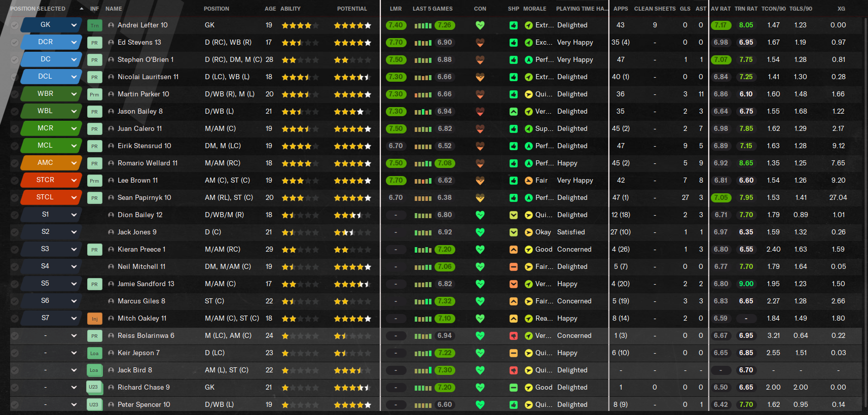Sort by the Av Rat column header

720,9
